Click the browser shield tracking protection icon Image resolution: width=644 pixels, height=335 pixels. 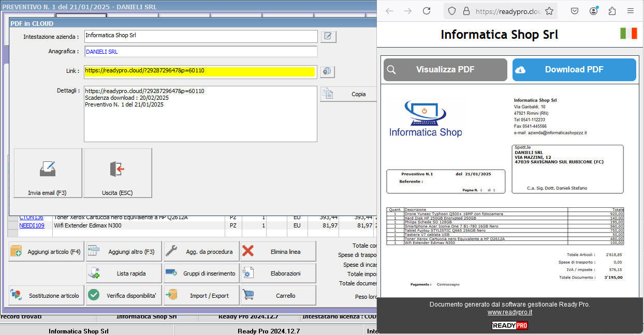click(x=452, y=11)
